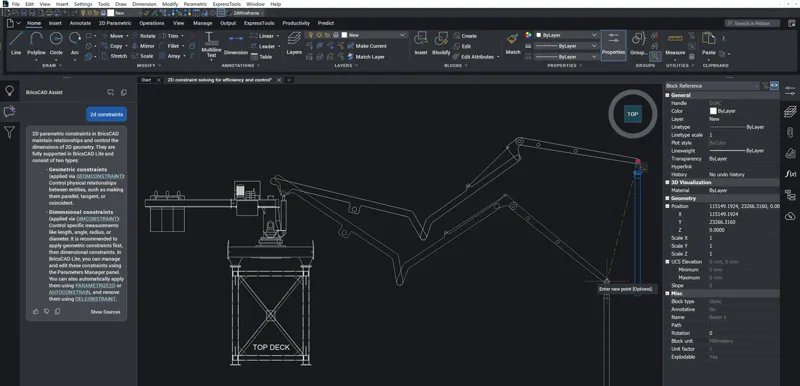Screen dimensions: 800x386
Task: Open the color ByLayer dropdown
Action: pyautogui.click(x=566, y=35)
